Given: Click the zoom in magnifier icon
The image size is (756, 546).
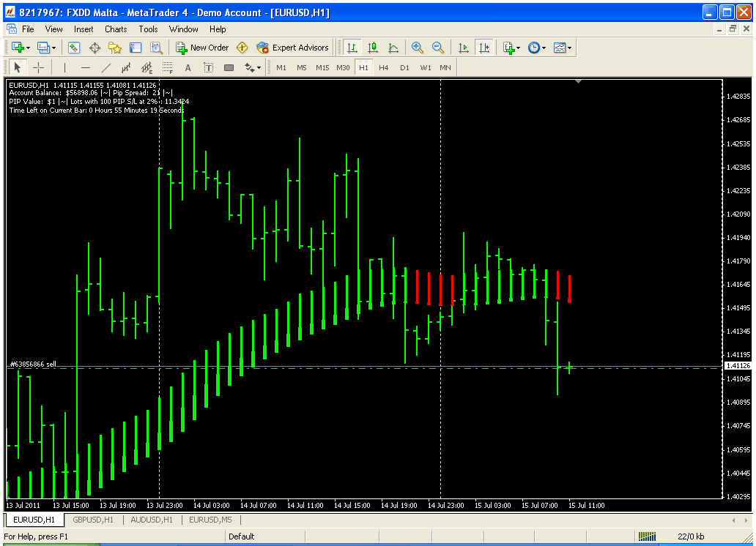Looking at the screenshot, I should click(x=418, y=48).
